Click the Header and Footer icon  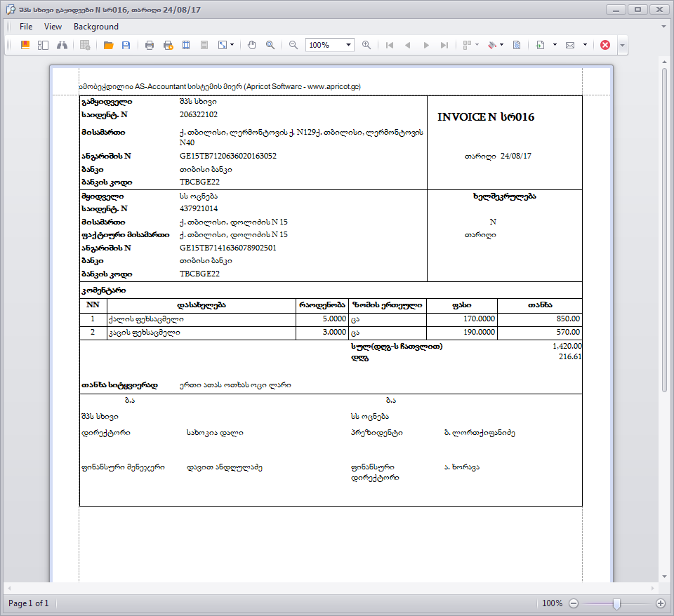pos(204,45)
